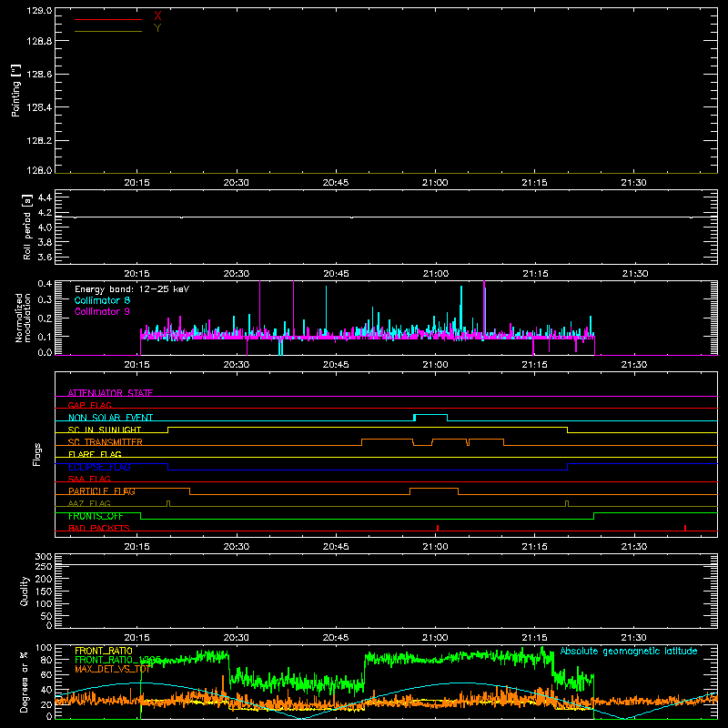This screenshot has width=728, height=728.
Task: Click the 300 Quality axis tick label
Action: [x=44, y=557]
